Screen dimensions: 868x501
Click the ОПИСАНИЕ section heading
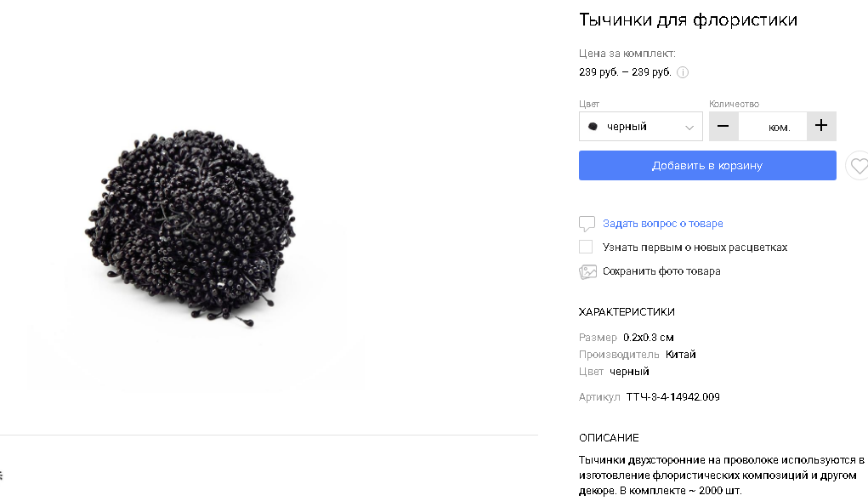(x=609, y=438)
